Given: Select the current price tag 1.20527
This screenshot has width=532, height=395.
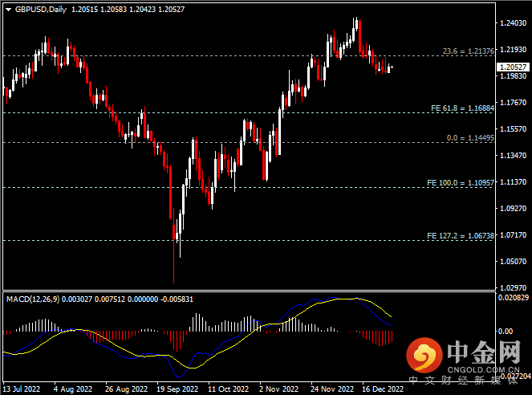Looking at the screenshot, I should click(513, 67).
